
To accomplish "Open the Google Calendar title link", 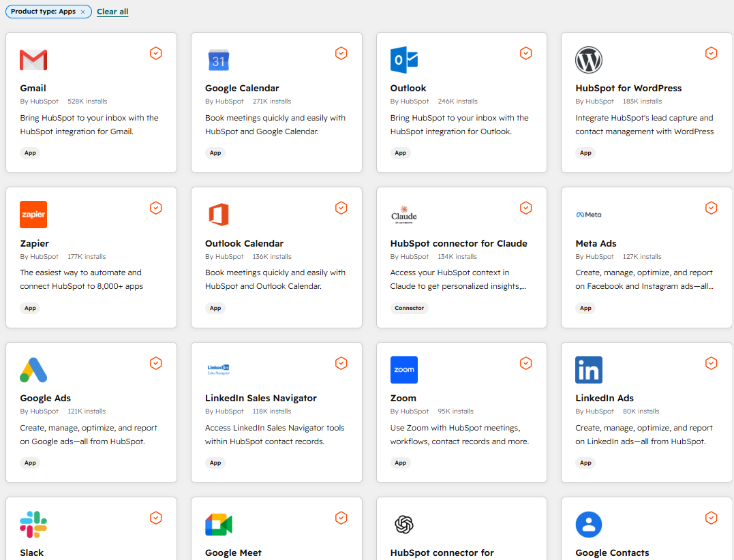I will [242, 88].
